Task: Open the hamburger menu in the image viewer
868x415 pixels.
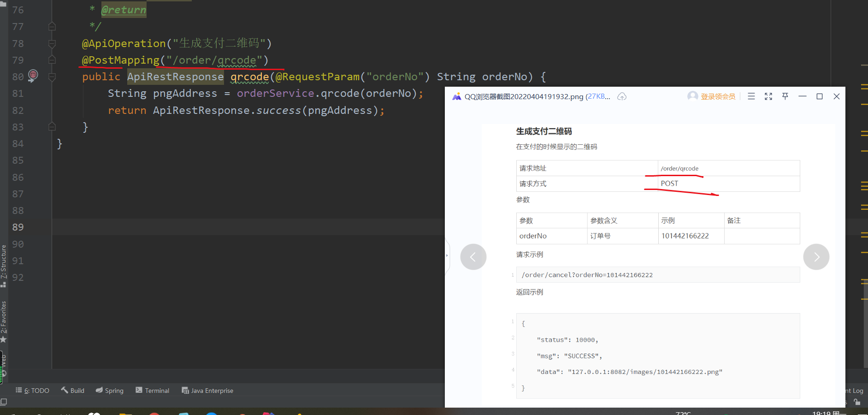Action: (751, 96)
